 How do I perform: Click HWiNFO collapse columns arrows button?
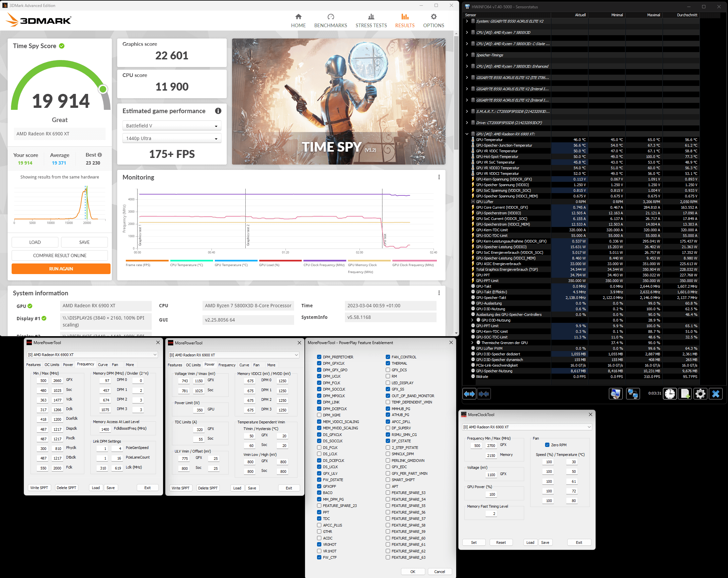(x=484, y=394)
